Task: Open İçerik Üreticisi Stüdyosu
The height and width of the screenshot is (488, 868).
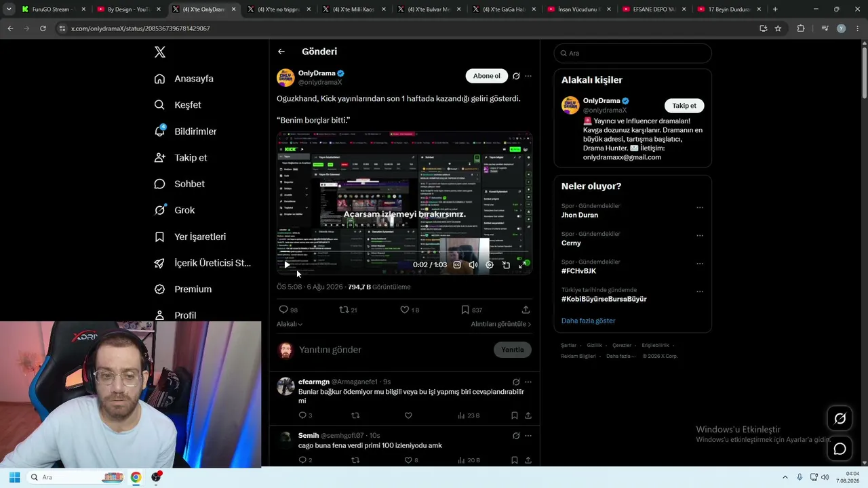Action: [x=203, y=263]
